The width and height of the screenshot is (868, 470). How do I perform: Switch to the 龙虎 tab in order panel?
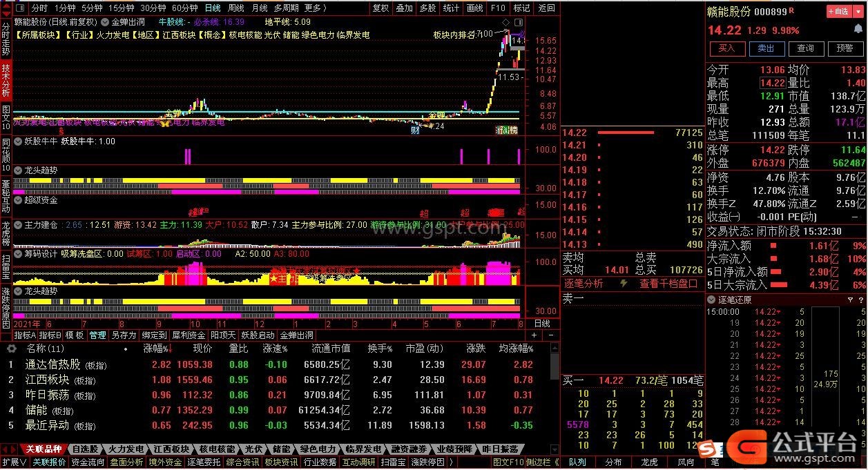point(650,462)
